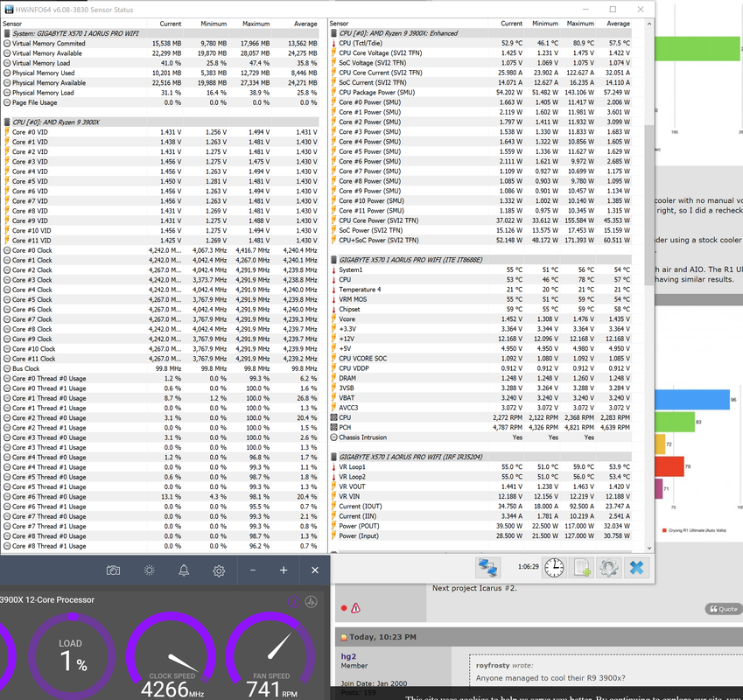Click the purple info icon beside processor name
Screen dimensions: 743x700
(x=294, y=602)
